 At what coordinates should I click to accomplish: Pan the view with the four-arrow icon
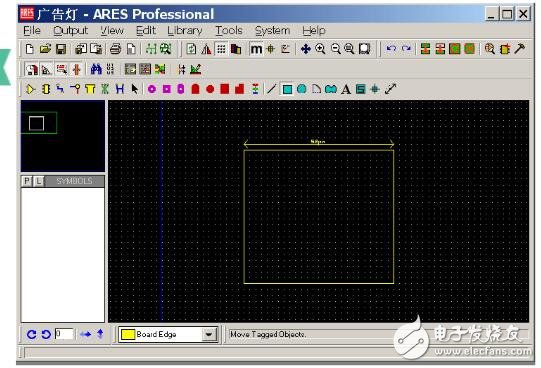(x=306, y=49)
